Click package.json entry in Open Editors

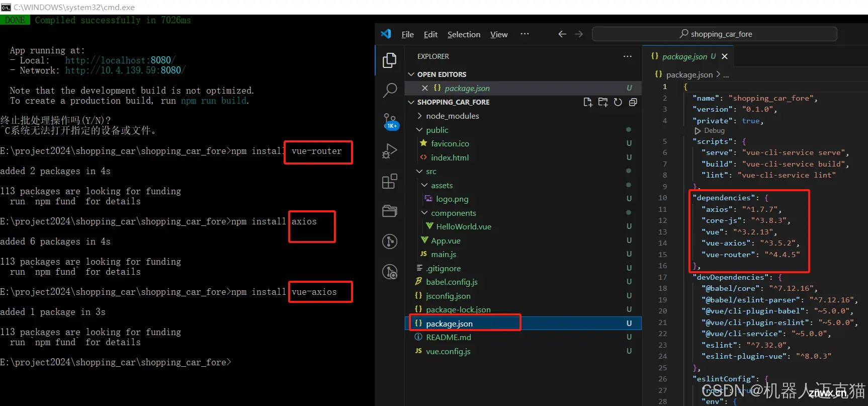[x=524, y=88]
